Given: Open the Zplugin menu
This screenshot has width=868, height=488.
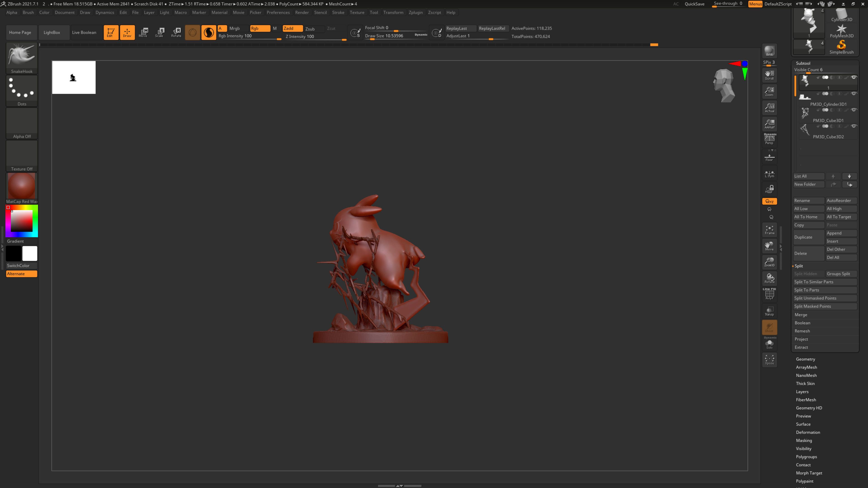Looking at the screenshot, I should 415,12.
